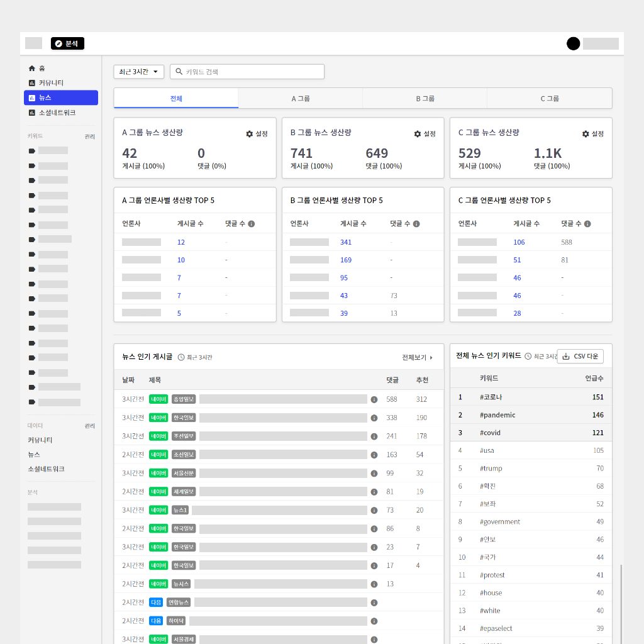Image resolution: width=644 pixels, height=644 pixels.
Task: Expand 전체보기 for 뉴스 인기 게시글
Action: (418, 357)
